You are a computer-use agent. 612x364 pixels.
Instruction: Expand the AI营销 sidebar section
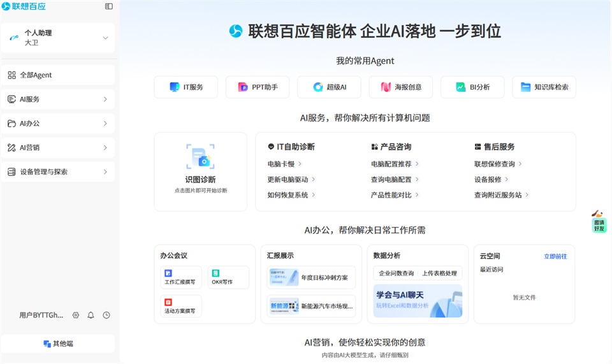click(58, 147)
